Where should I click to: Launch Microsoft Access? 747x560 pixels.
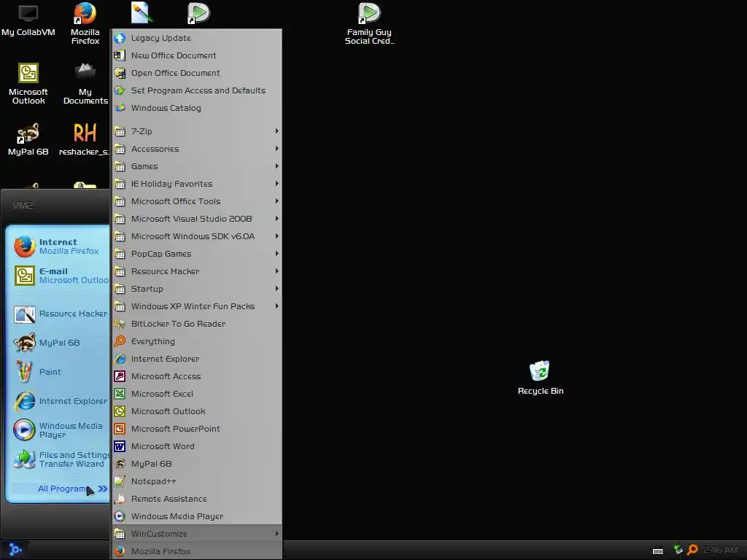point(197,376)
